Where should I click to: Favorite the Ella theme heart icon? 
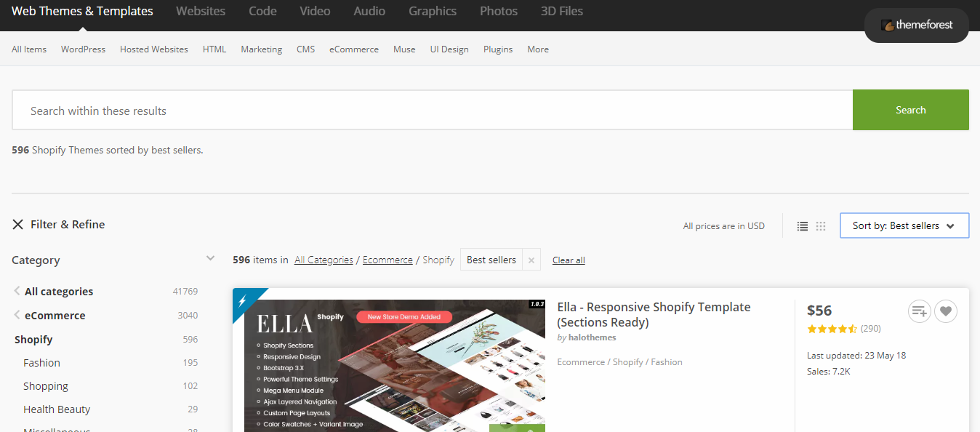pyautogui.click(x=946, y=311)
